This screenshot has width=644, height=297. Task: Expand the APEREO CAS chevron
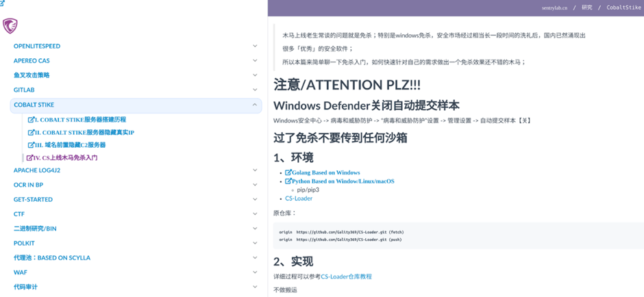(x=255, y=61)
